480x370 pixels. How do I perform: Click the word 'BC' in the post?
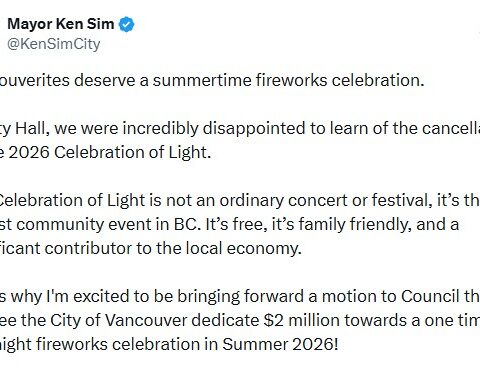tap(187, 224)
